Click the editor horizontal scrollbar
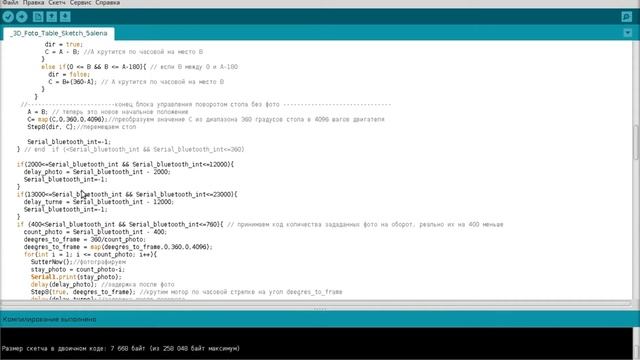The image size is (640, 360). 316,304
